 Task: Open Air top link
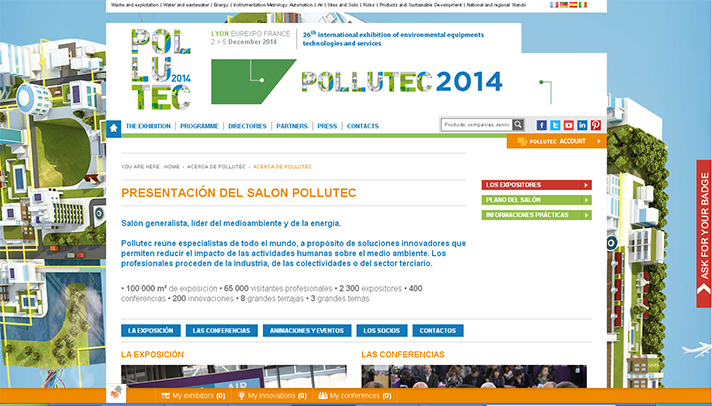(320, 5)
